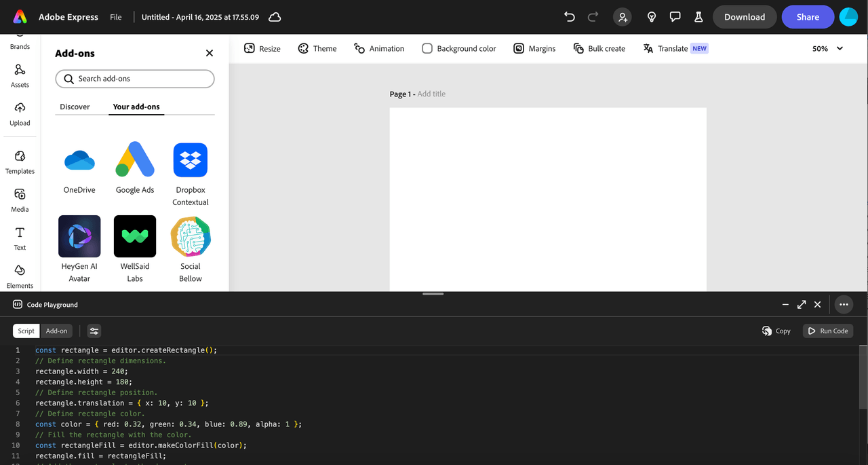868x465 pixels.
Task: Select the Your add-ons tab
Action: [x=136, y=107]
